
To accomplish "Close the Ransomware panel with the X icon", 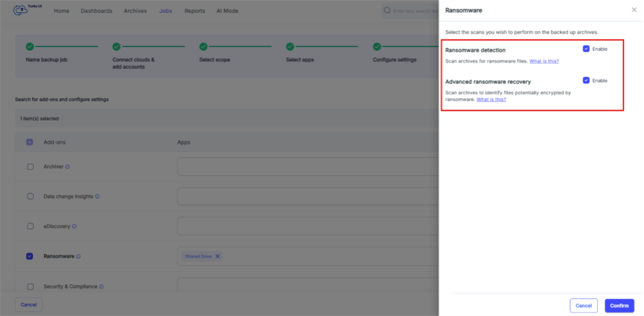I will [x=634, y=10].
